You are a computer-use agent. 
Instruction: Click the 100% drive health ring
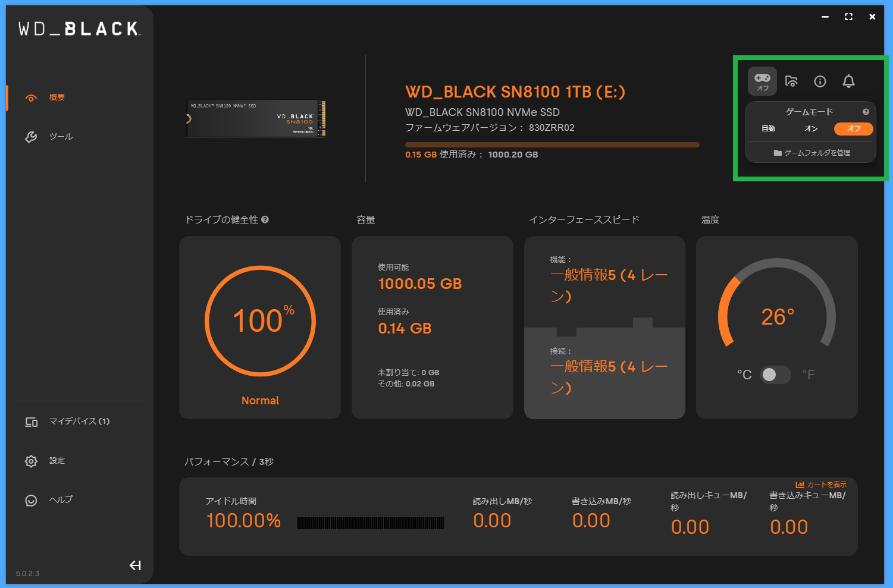pos(260,321)
